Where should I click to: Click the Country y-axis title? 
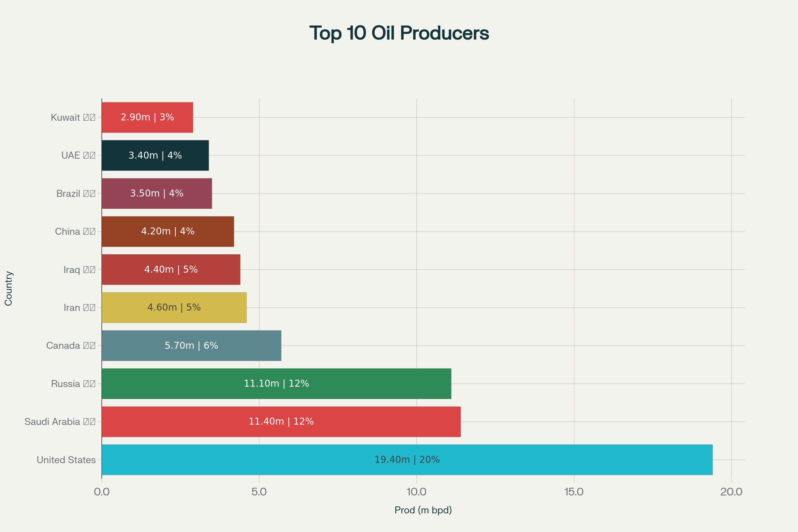(9, 288)
